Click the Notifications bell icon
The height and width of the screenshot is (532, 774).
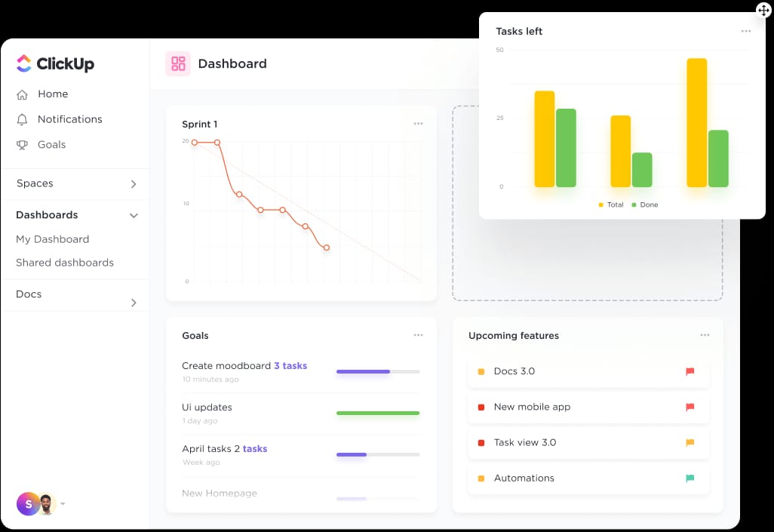pos(22,119)
